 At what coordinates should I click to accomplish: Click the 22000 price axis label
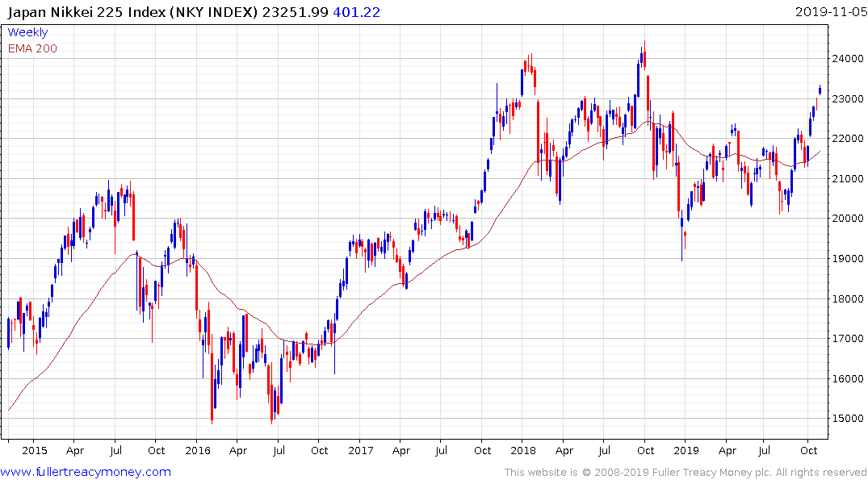[x=848, y=139]
